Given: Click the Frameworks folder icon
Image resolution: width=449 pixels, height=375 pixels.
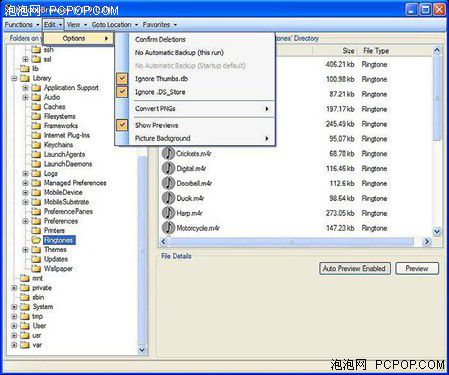Looking at the screenshot, I should (x=36, y=126).
